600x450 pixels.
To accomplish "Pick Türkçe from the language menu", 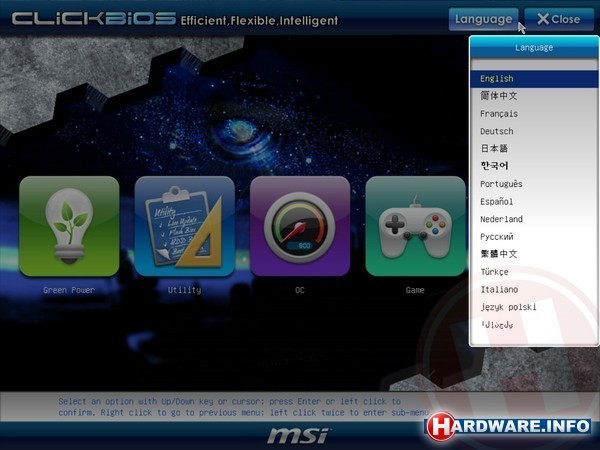I will point(534,272).
